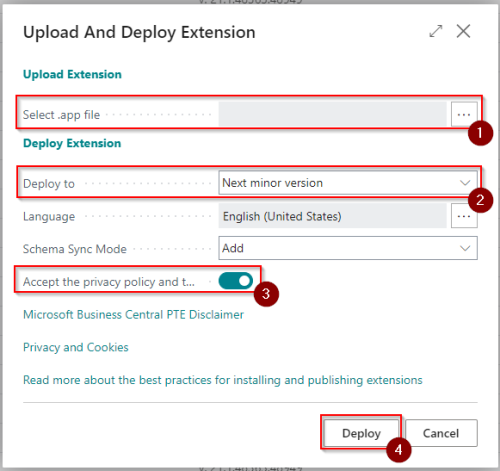Open the Privacy and Cookies link
This screenshot has height=471, width=500.
(76, 347)
